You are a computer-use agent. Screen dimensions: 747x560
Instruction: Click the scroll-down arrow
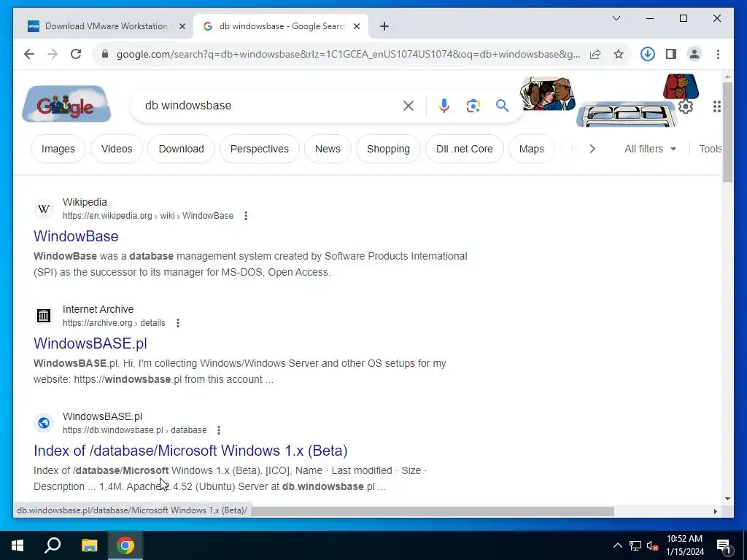727,499
